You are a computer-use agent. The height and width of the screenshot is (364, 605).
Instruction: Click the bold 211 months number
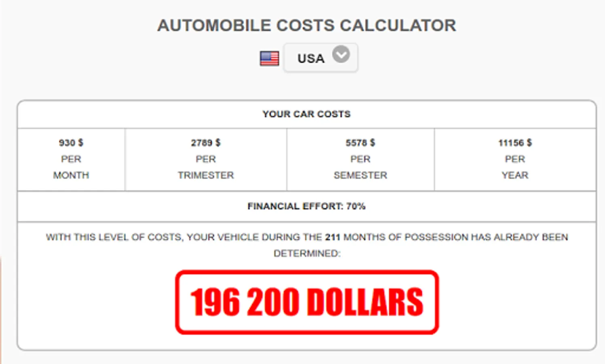click(332, 237)
